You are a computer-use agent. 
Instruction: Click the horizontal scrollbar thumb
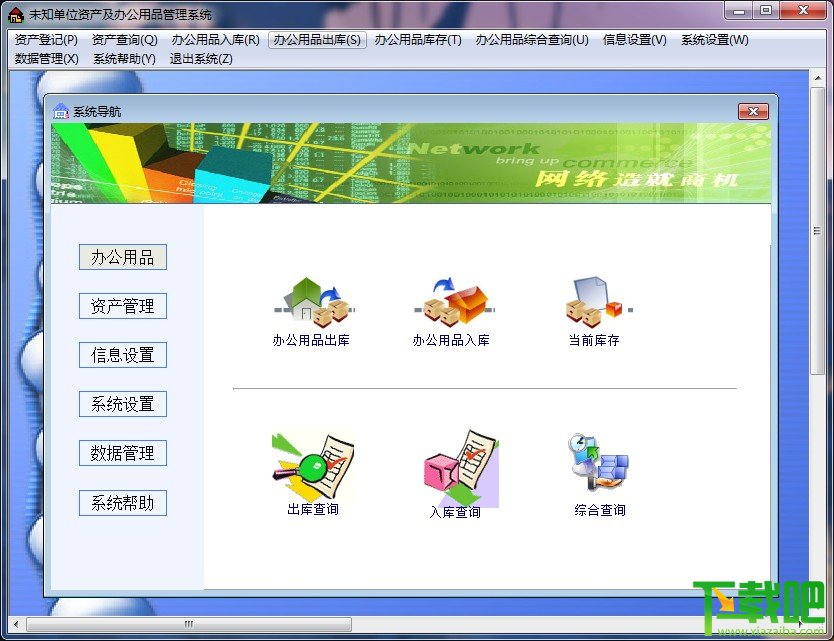189,624
